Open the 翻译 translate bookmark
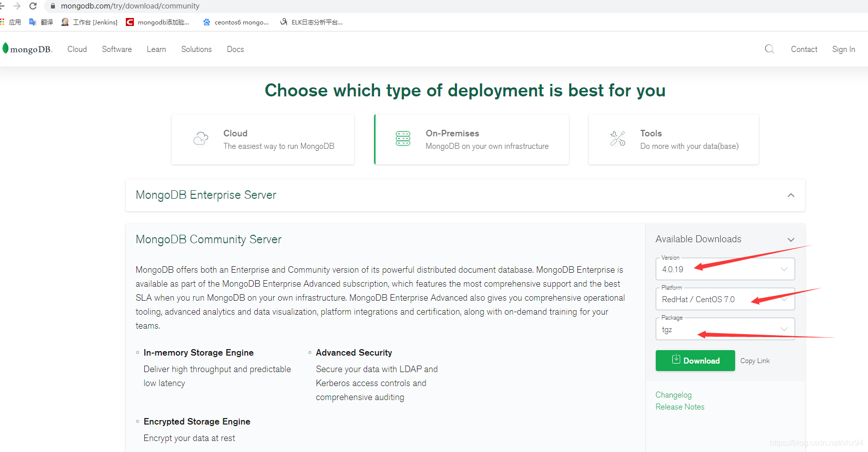 pos(41,22)
